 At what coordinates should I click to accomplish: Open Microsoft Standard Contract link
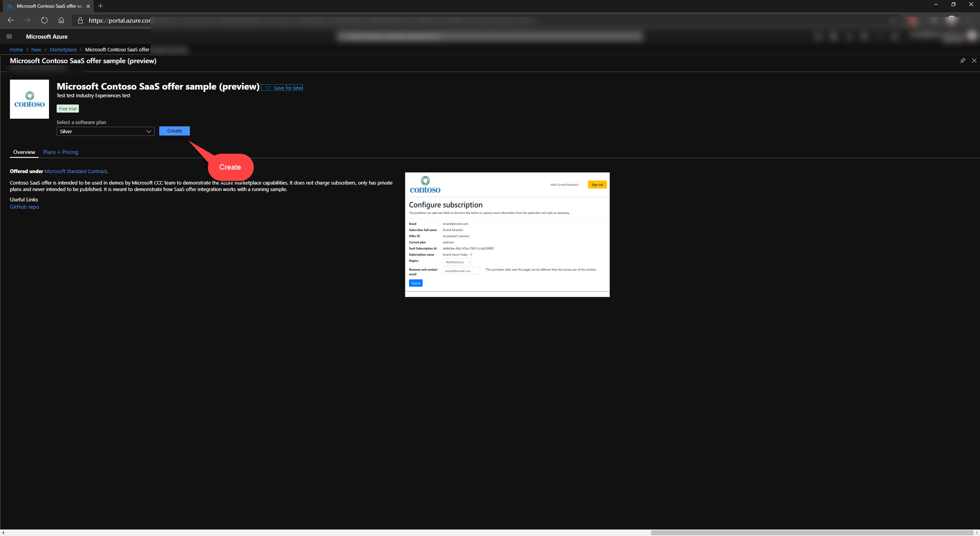(x=75, y=171)
